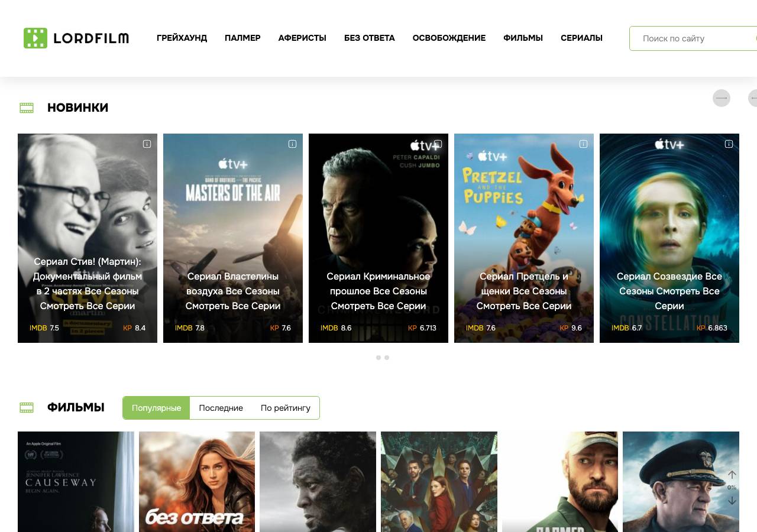757x532 pixels.
Task: Switch to the Последние filter tab
Action: click(221, 408)
